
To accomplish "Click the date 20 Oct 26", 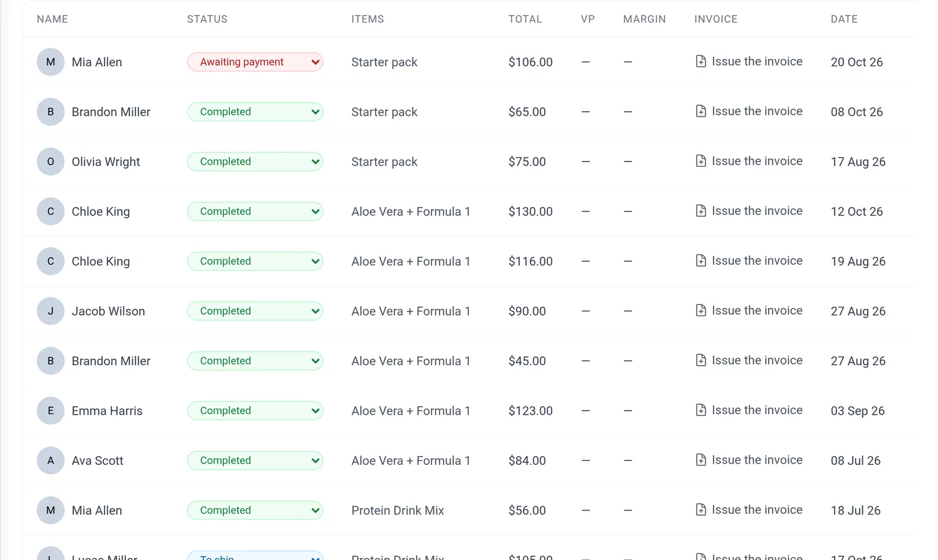I will pyautogui.click(x=857, y=62).
